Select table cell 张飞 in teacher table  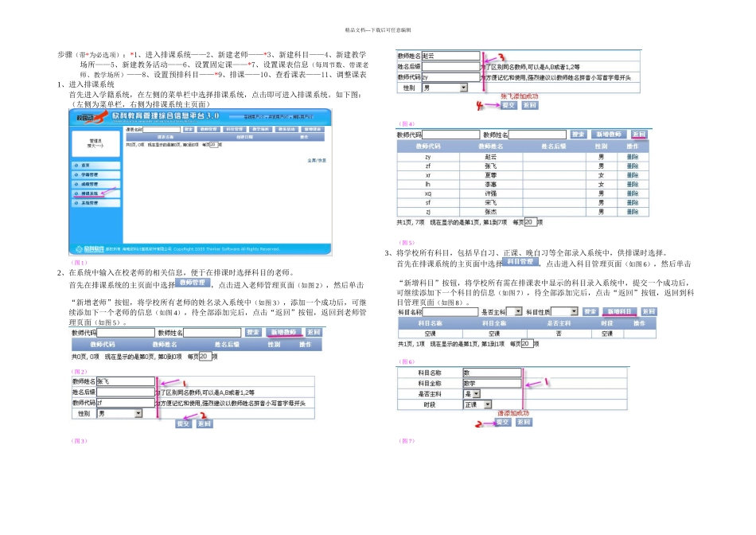(x=491, y=166)
